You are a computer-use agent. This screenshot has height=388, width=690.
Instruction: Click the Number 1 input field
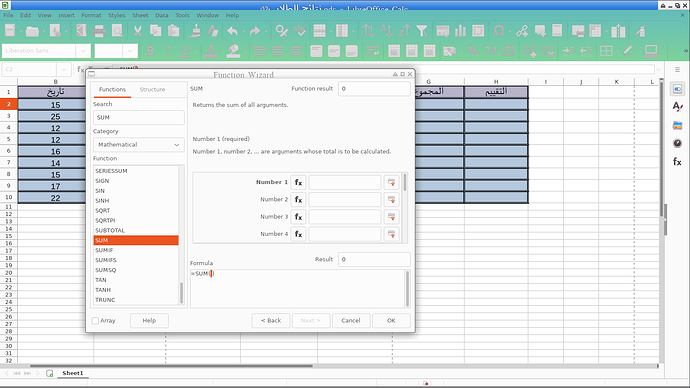pyautogui.click(x=345, y=182)
